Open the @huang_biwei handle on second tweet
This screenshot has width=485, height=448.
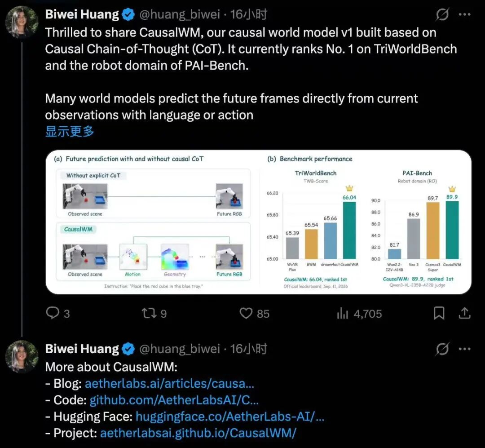(x=179, y=349)
